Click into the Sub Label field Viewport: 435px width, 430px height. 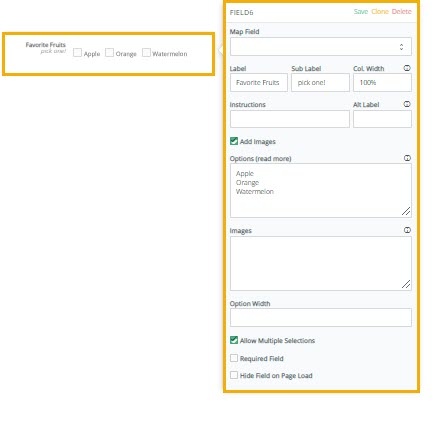[x=320, y=83]
